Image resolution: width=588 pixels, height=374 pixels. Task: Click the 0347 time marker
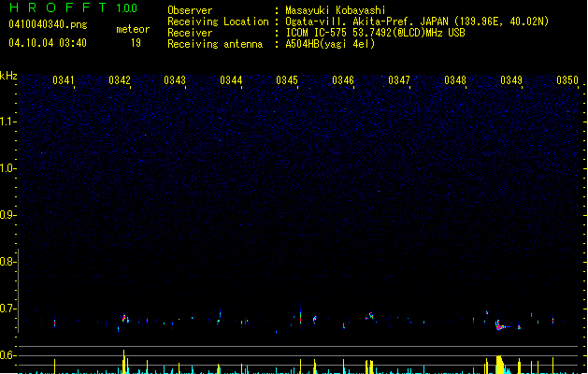tap(399, 80)
